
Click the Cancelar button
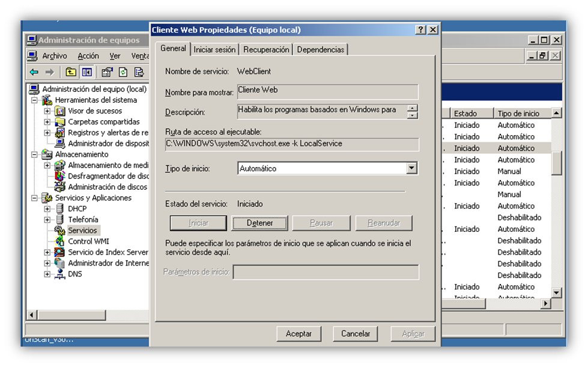355,333
